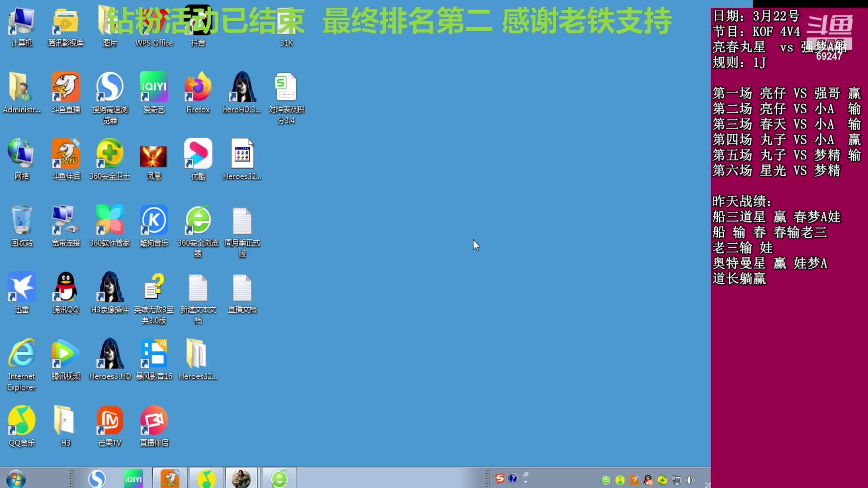868x488 pixels.
Task: Open the 对阵表及积分3.4 spreadsheet file
Action: (286, 98)
